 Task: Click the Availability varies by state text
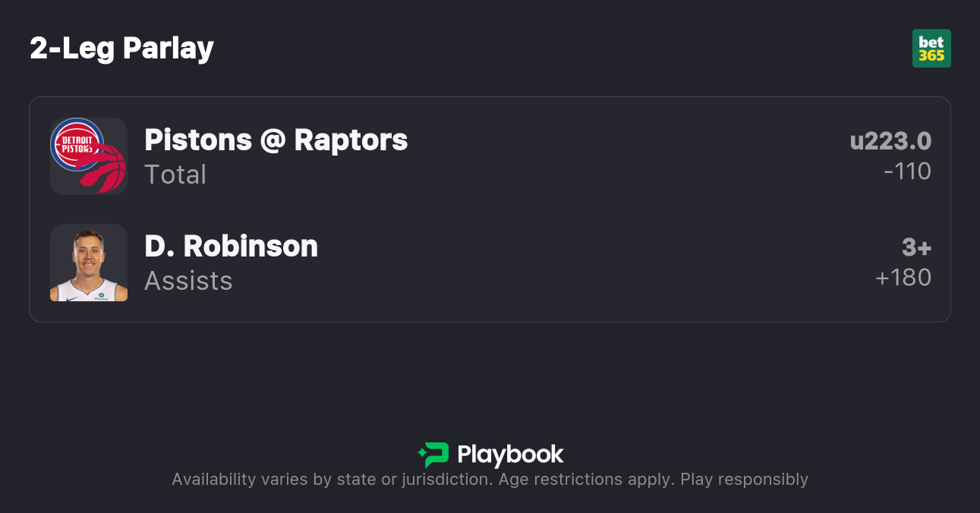point(273,480)
